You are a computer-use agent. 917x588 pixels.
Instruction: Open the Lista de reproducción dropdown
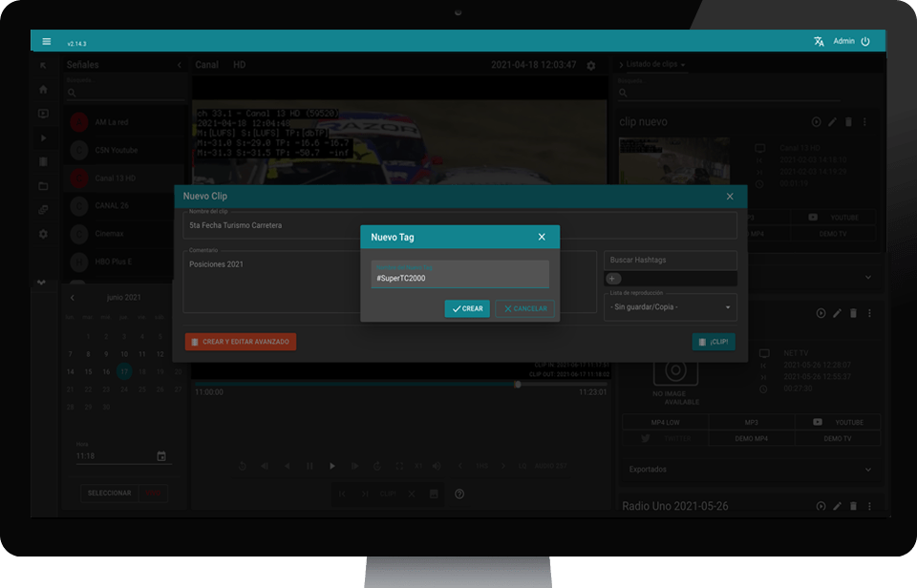pos(671,306)
